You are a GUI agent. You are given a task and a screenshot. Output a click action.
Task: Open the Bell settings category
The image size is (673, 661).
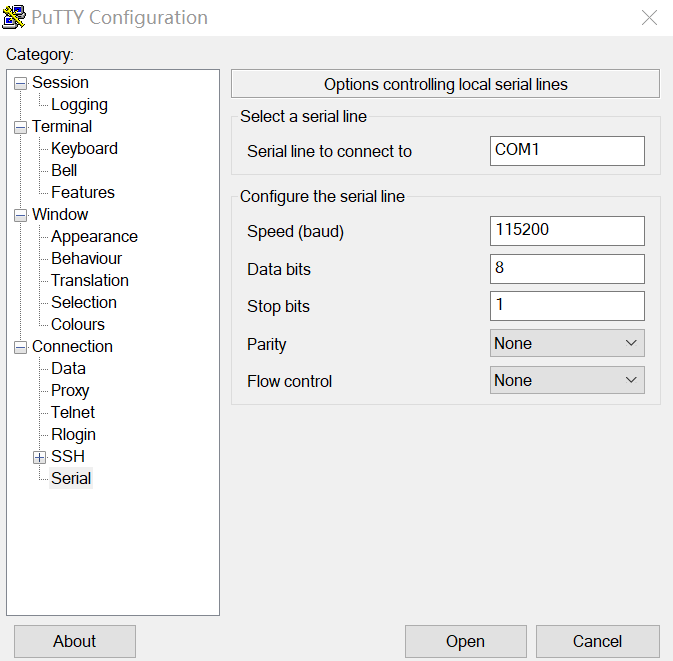64,170
